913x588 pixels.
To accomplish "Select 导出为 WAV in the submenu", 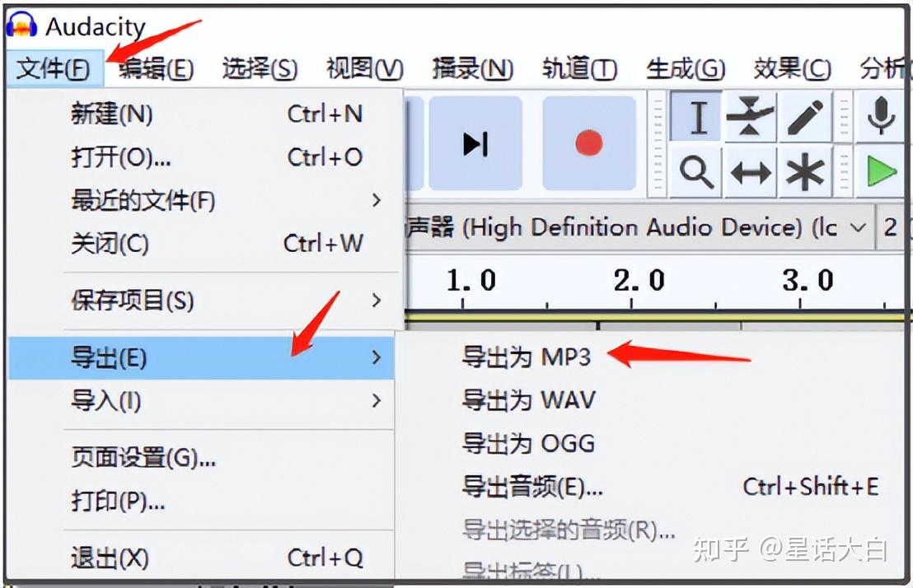I will (x=651, y=400).
